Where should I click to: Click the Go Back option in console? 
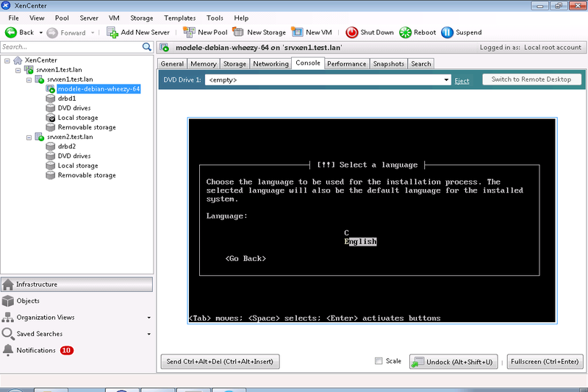click(245, 258)
